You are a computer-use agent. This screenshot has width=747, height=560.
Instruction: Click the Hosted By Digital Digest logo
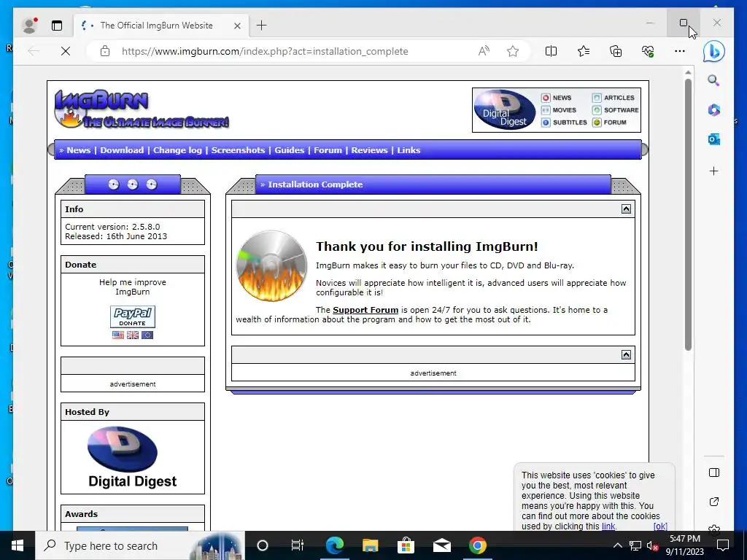[x=133, y=457]
